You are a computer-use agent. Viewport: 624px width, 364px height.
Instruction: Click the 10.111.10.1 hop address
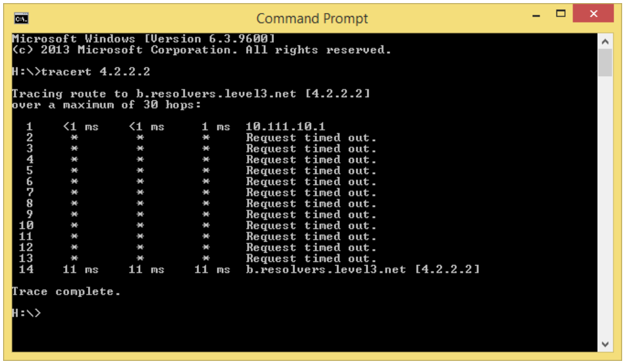(x=285, y=127)
